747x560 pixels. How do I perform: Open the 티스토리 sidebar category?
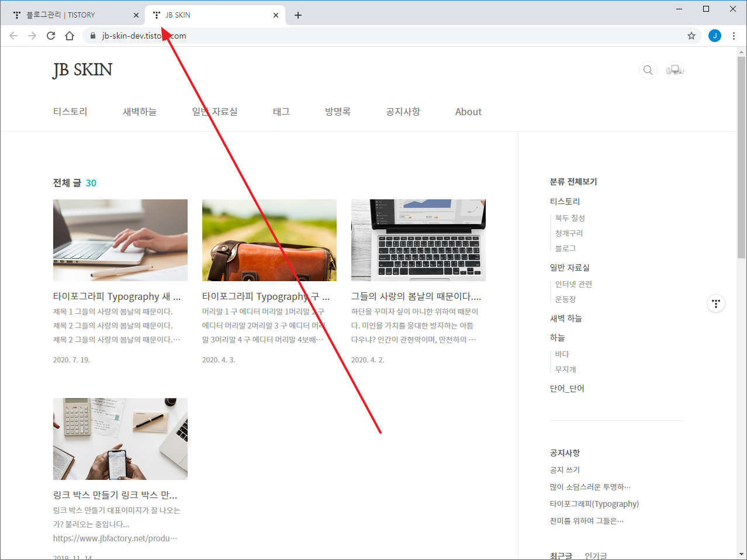(x=565, y=202)
